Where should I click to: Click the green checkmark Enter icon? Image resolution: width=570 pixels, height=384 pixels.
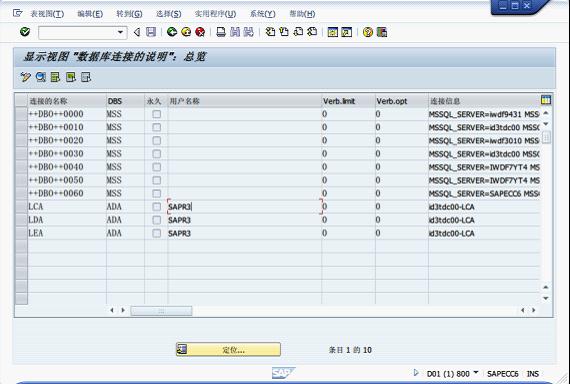(25, 32)
